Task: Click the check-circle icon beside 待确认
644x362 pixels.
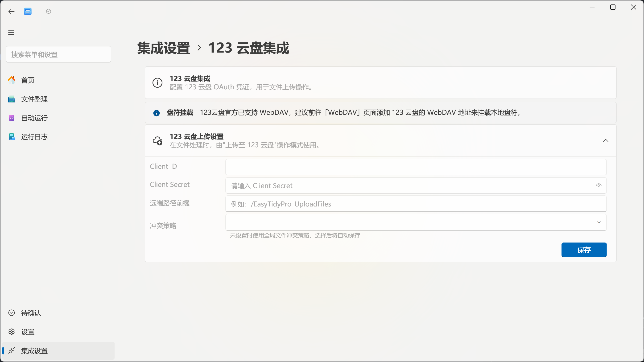Action: (12, 313)
